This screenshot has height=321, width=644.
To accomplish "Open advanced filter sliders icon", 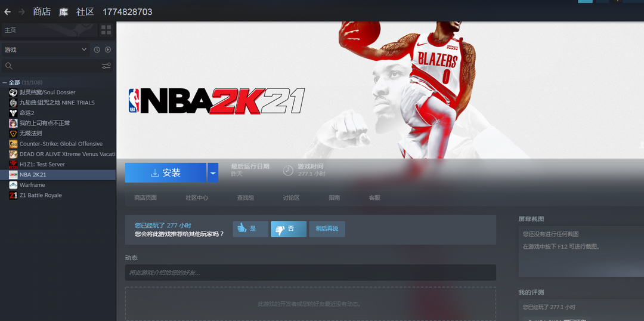I will (106, 66).
